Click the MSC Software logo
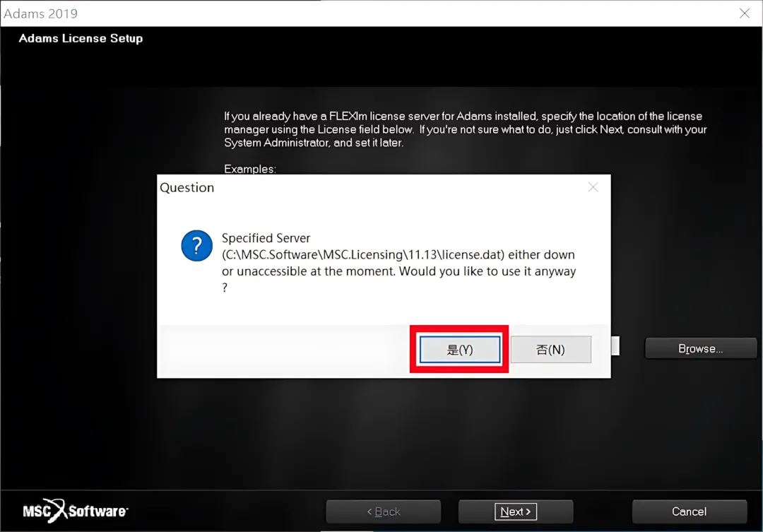763x532 pixels. [76, 511]
